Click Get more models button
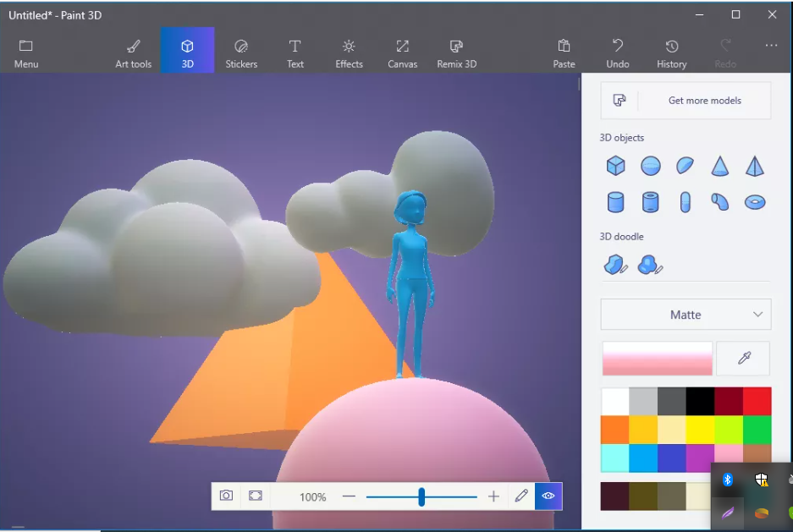793x532 pixels. [686, 101]
